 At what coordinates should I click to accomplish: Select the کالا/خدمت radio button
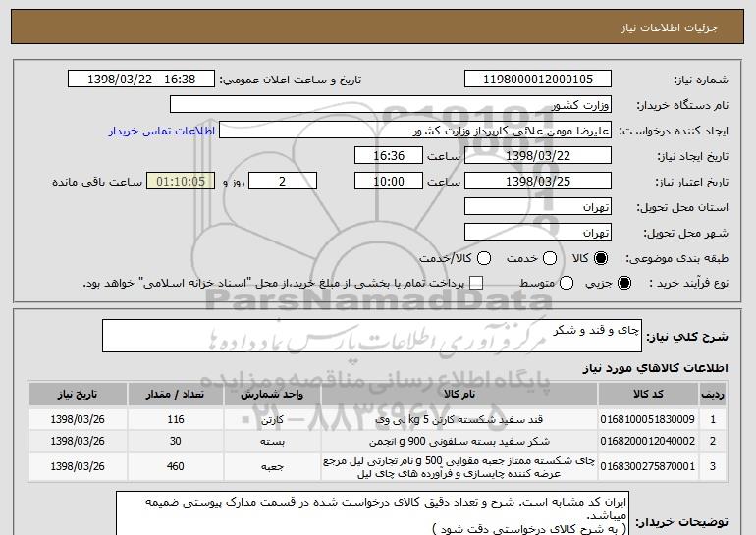[x=484, y=259]
